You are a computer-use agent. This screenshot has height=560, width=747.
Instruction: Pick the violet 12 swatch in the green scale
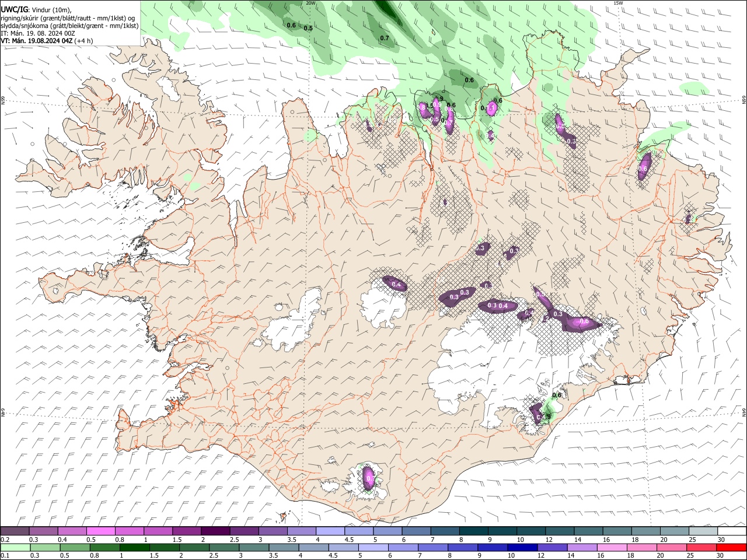[x=553, y=547]
